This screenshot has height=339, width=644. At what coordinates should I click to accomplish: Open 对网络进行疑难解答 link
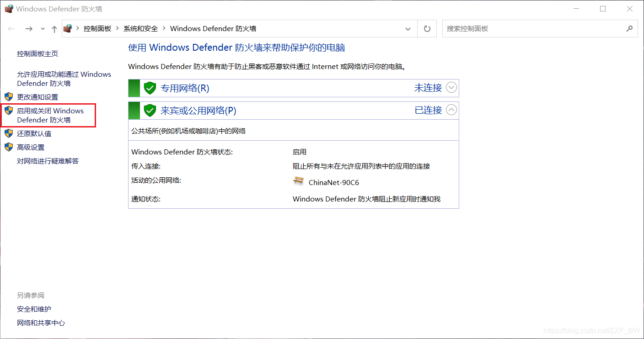point(48,161)
